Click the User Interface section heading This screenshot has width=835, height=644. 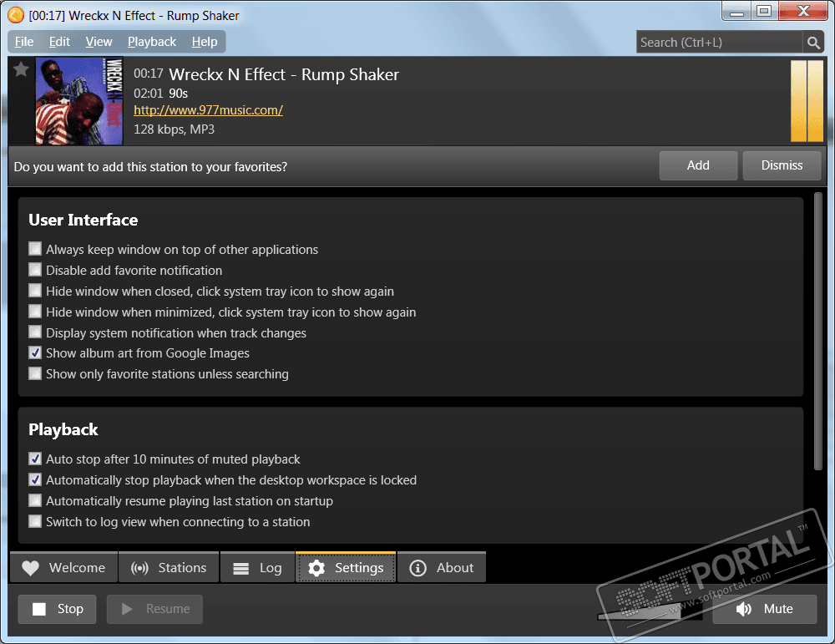[83, 220]
